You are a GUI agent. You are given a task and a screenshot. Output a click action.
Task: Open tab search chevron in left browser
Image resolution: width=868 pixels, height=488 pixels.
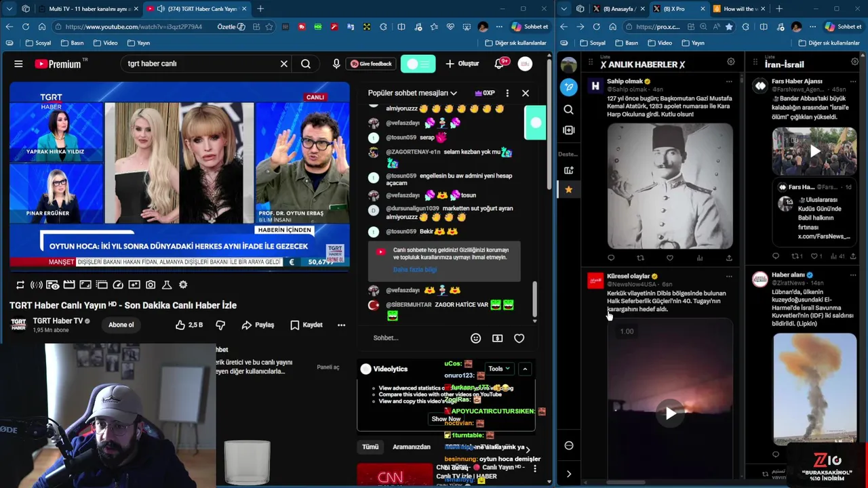[9, 9]
